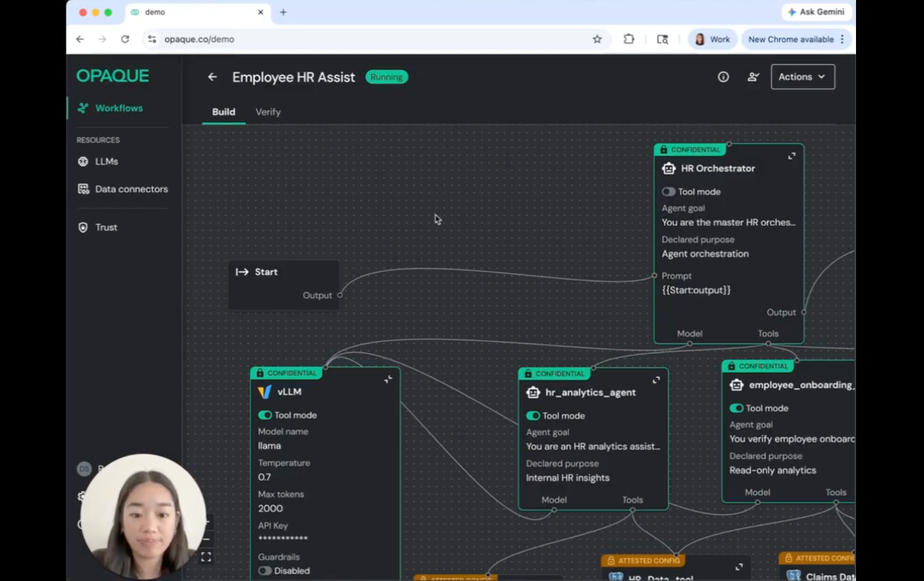Viewport: 924px width, 581px height.
Task: Click the hr_analytics_agent robot icon
Action: click(x=533, y=392)
